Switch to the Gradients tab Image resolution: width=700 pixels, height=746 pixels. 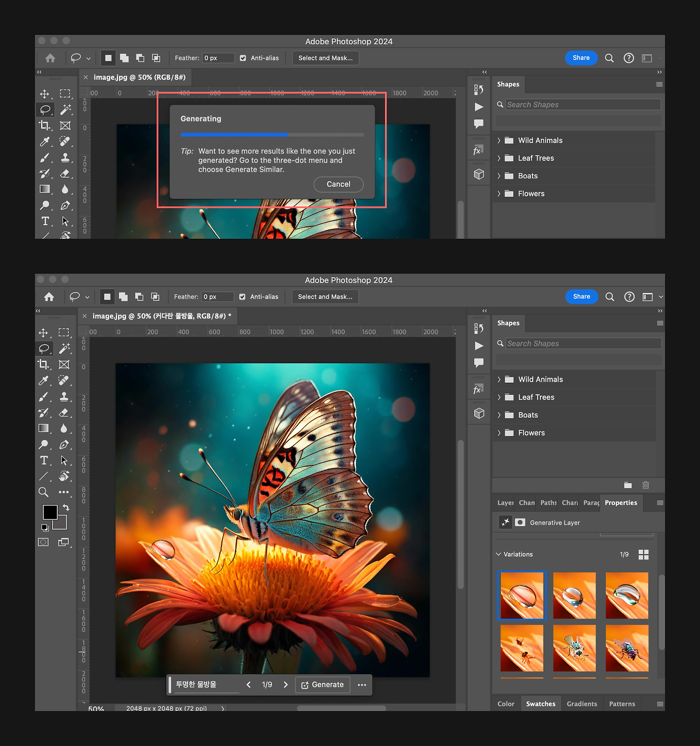click(x=582, y=704)
